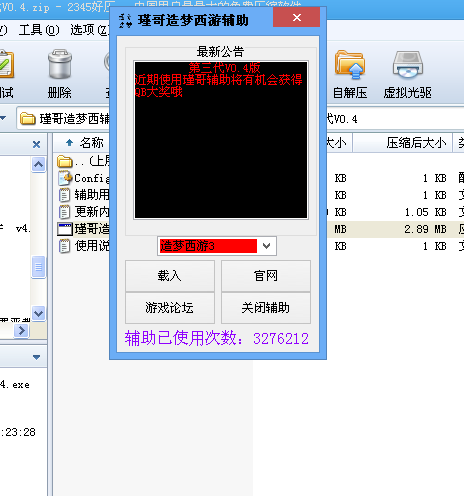The height and width of the screenshot is (496, 464).
Task: Click the virtual drive (虚拟光驱) icon
Action: [408, 65]
